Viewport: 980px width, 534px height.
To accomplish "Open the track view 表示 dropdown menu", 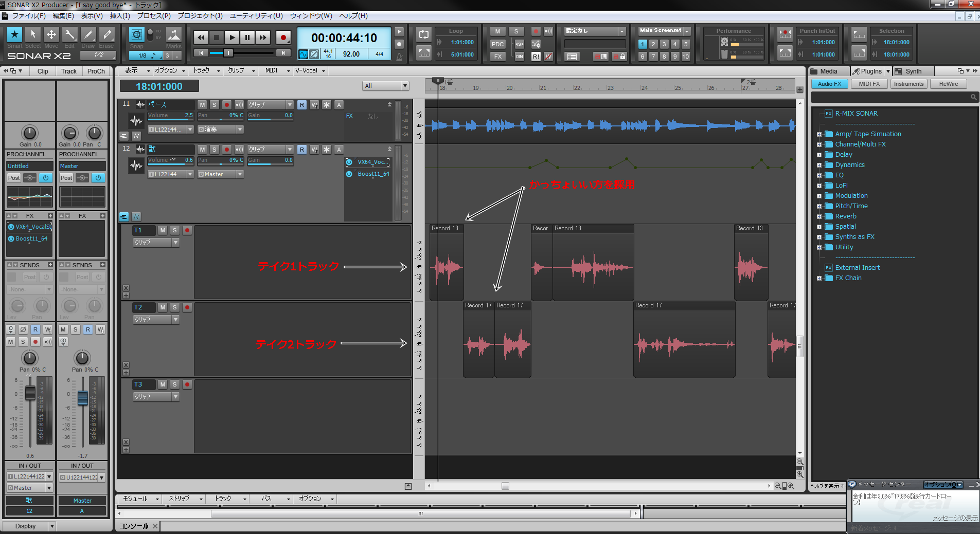I will (137, 71).
